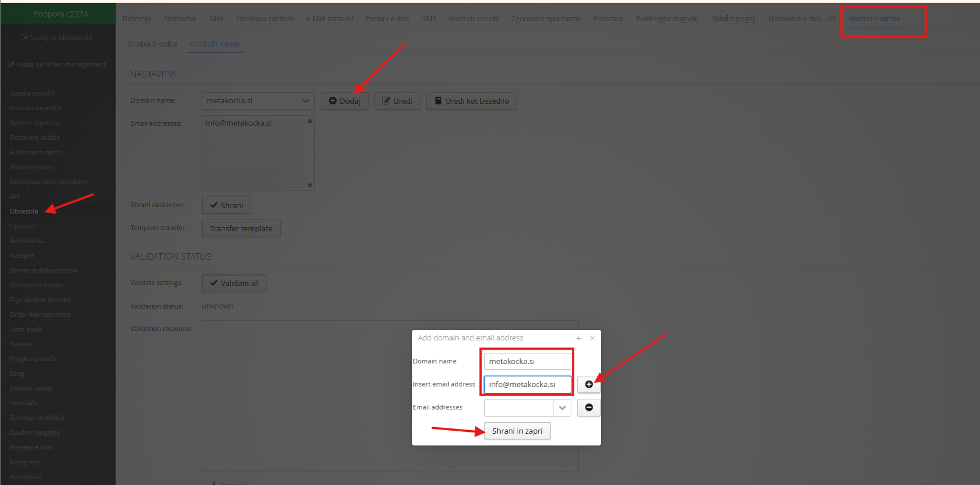Open Plačilni sistemi in the sidebar
980x485 pixels.
click(32, 167)
